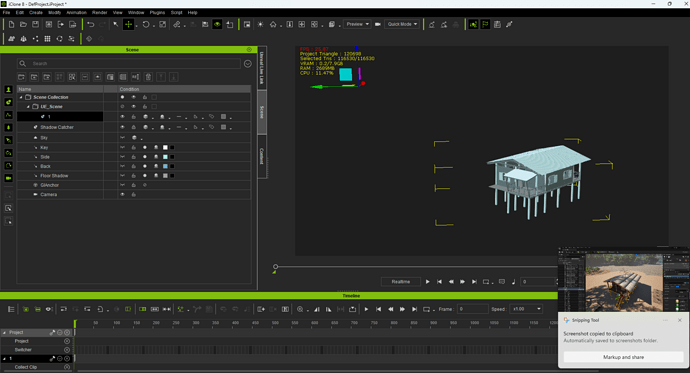
Task: Open the Snipping Tool screenshot thumbnail
Action: [x=623, y=279]
